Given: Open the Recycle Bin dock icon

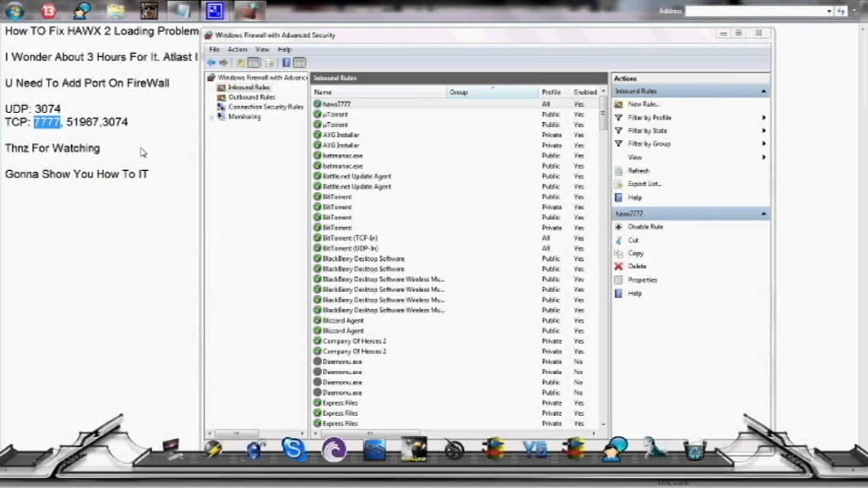Looking at the screenshot, I should coord(694,449).
